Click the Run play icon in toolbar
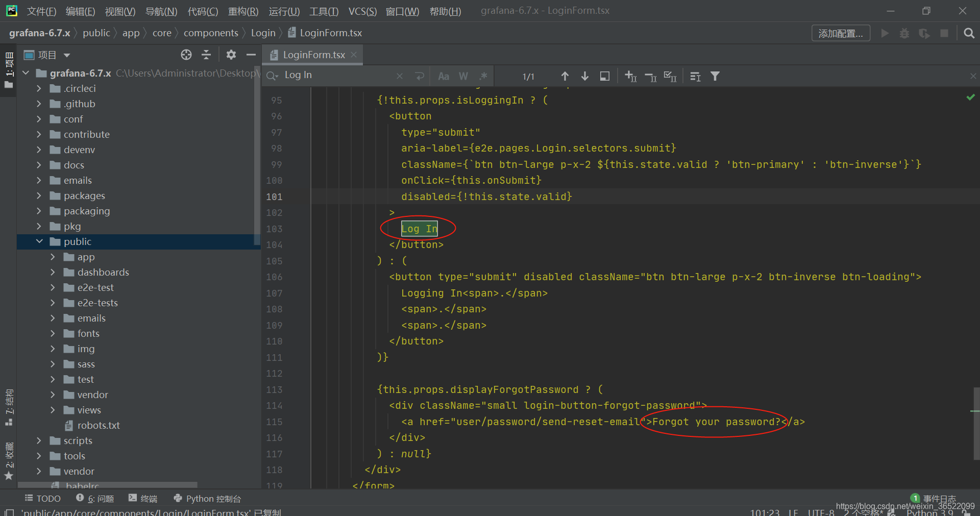Screen dimensions: 980x516 coord(885,33)
